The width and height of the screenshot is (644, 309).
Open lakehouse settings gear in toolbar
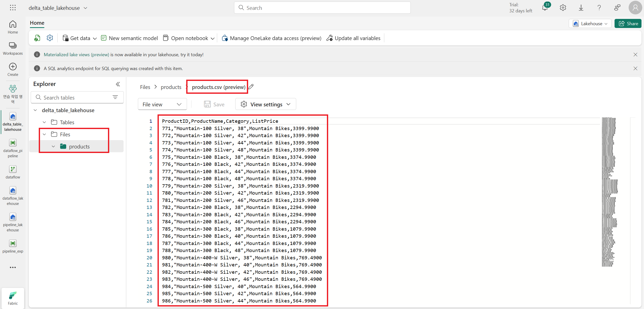(50, 38)
